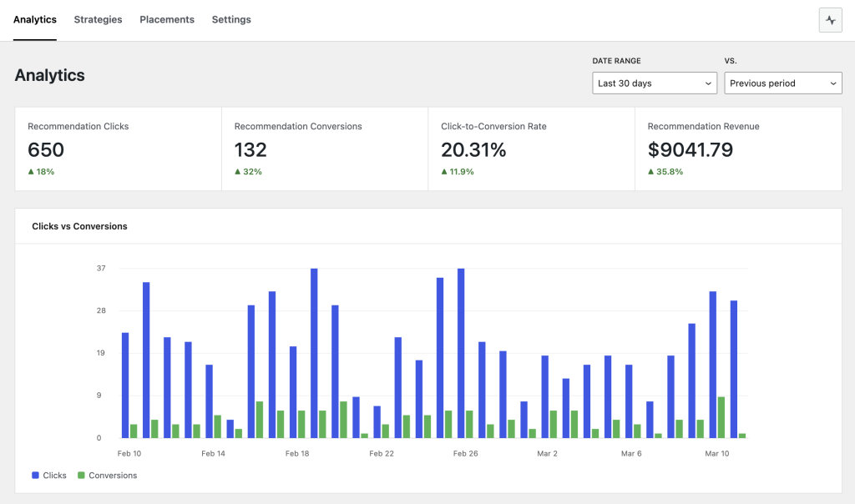Switch to the Analytics tab
The width and height of the screenshot is (855, 504).
35,20
